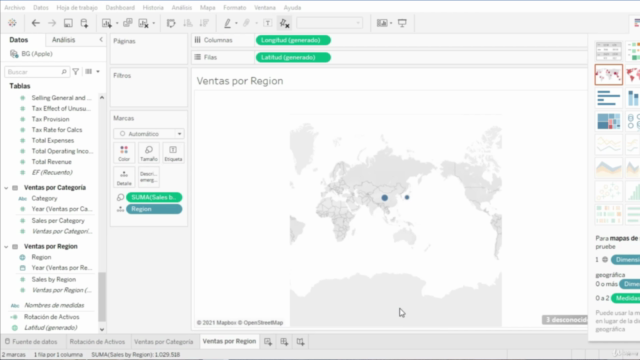Click the undo back arrow
The image size is (640, 360).
click(x=36, y=23)
